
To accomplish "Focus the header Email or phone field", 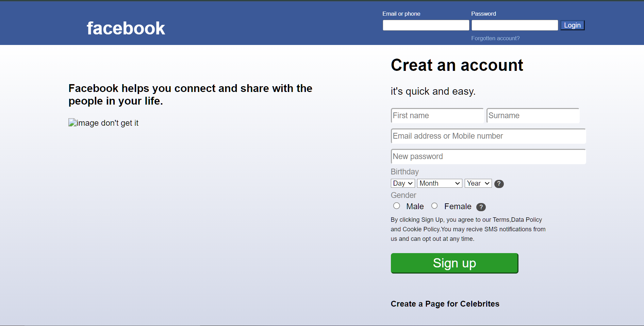I will pyautogui.click(x=426, y=25).
